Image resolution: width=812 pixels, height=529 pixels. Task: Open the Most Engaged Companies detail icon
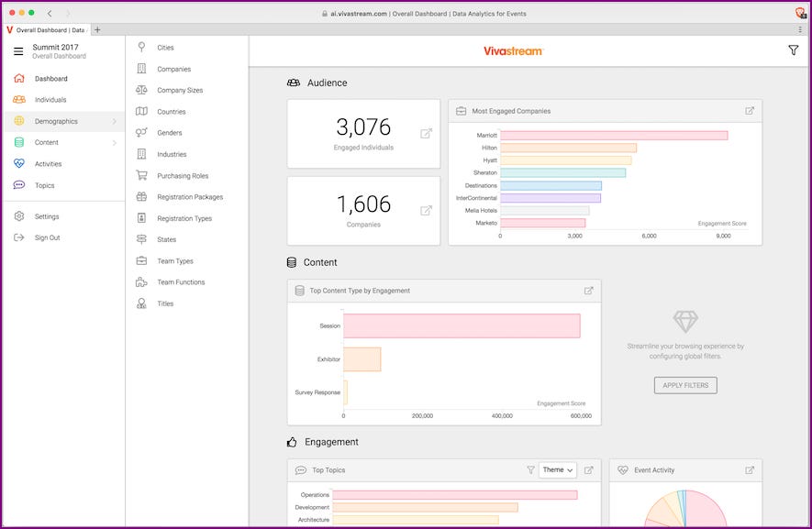(x=749, y=109)
